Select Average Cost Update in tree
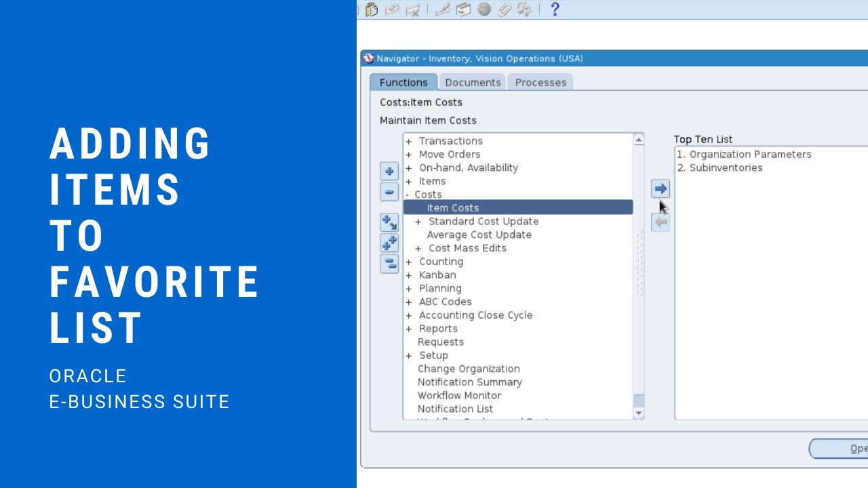The height and width of the screenshot is (488, 868). [x=479, y=235]
